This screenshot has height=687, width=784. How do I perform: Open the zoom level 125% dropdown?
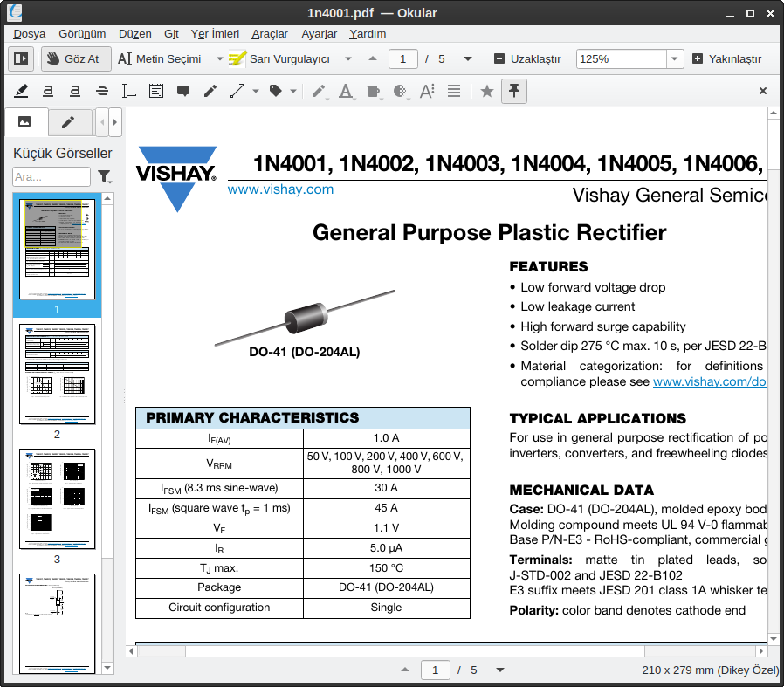click(x=674, y=58)
